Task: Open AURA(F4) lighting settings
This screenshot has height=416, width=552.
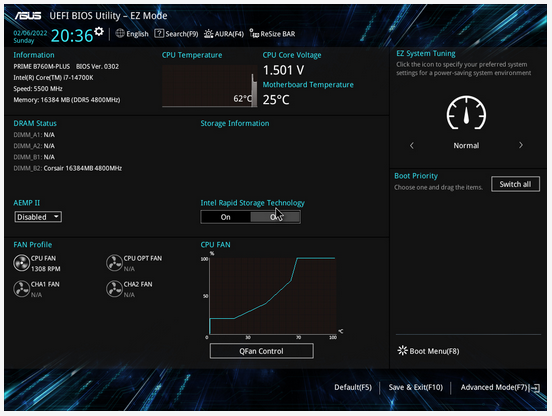Action: pyautogui.click(x=224, y=34)
